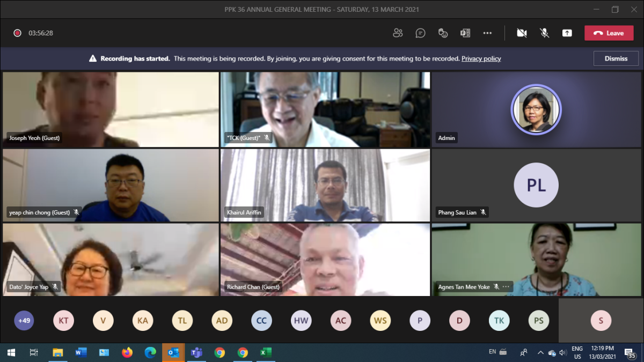Leave the meeting
The height and width of the screenshot is (362, 644).
609,33
